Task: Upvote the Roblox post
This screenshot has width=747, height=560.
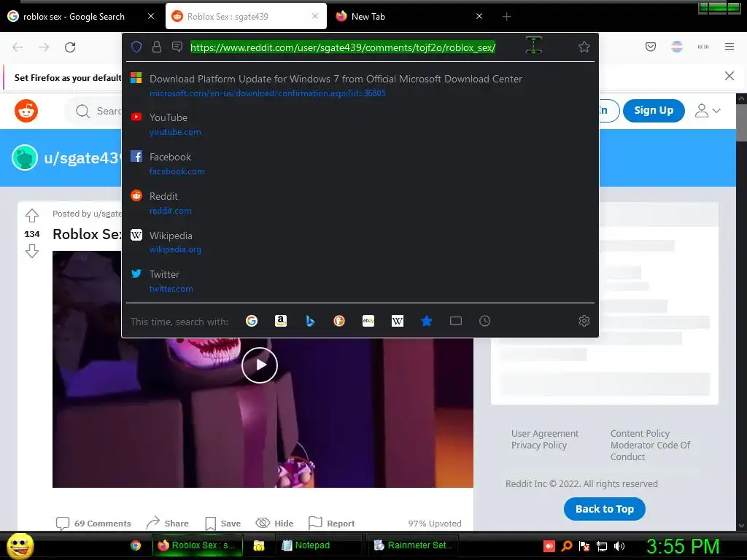Action: coord(32,216)
